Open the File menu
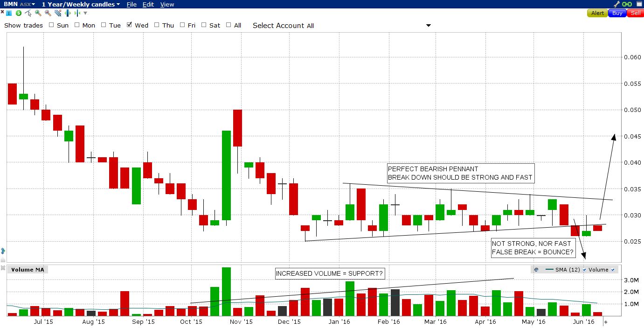This screenshot has height=328, width=644. (132, 4)
